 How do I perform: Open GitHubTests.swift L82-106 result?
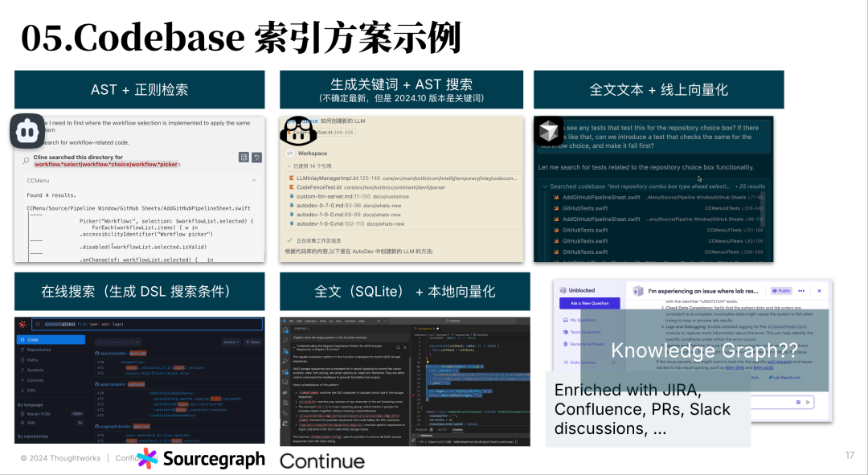(x=658, y=241)
